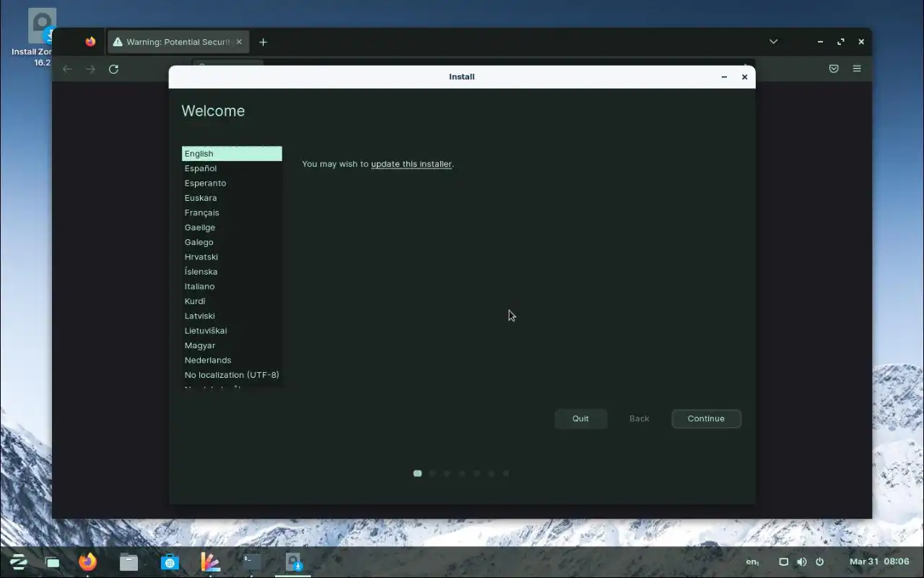Viewport: 924px width, 578px height.
Task: Reload the page in Firefox
Action: point(113,69)
